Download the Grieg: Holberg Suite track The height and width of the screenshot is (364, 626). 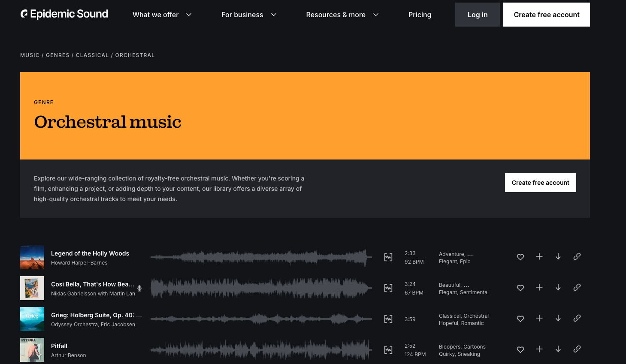point(558,318)
